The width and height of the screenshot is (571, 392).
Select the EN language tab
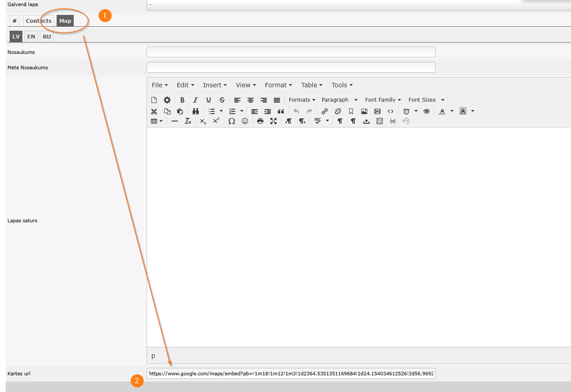(31, 37)
